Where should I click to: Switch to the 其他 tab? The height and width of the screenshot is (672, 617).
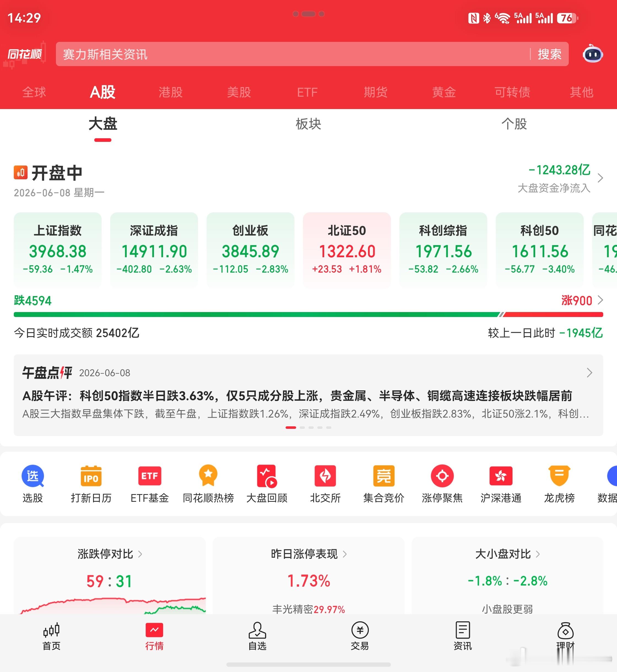click(582, 92)
